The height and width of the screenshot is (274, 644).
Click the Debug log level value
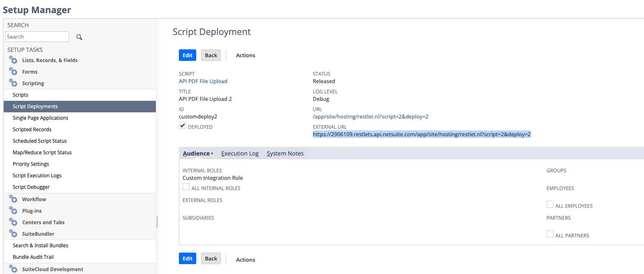point(321,99)
